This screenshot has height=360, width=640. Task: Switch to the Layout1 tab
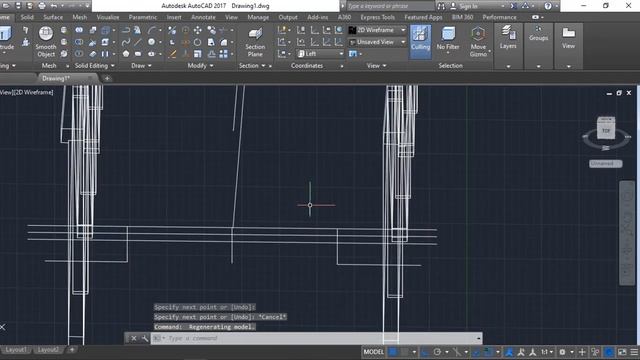16,350
